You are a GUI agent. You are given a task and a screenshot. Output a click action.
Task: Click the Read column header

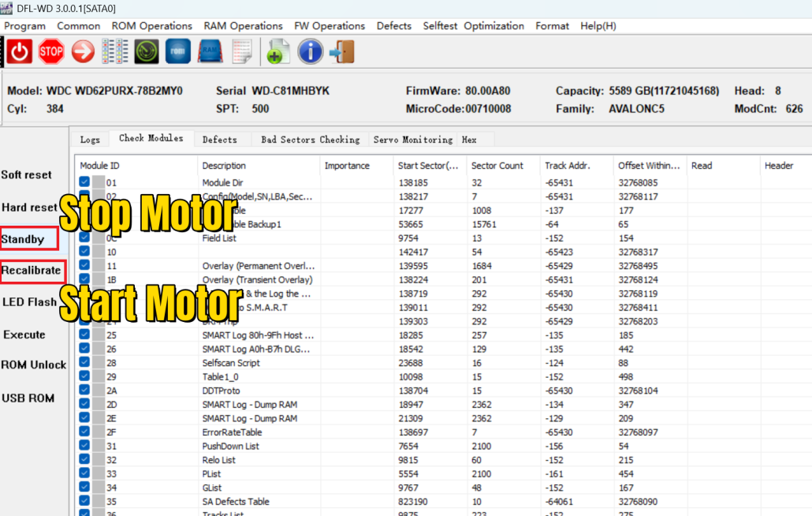(723, 166)
